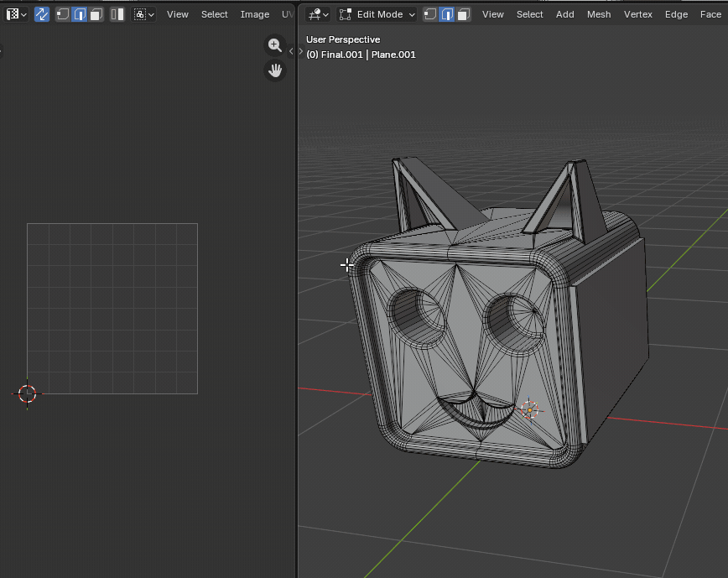This screenshot has height=578, width=728.
Task: Open the Add menu
Action: coord(565,14)
